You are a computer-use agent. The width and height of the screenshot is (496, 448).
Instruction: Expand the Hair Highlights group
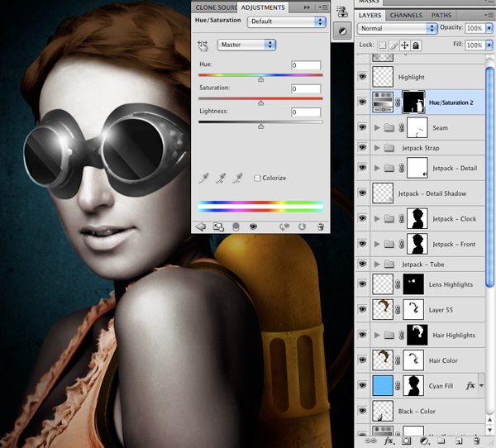pos(377,335)
